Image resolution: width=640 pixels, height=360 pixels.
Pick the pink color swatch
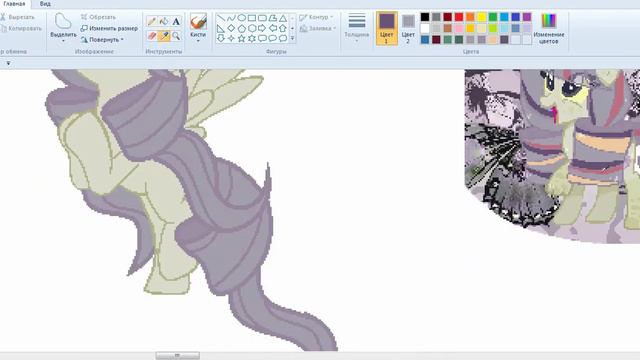click(x=459, y=28)
